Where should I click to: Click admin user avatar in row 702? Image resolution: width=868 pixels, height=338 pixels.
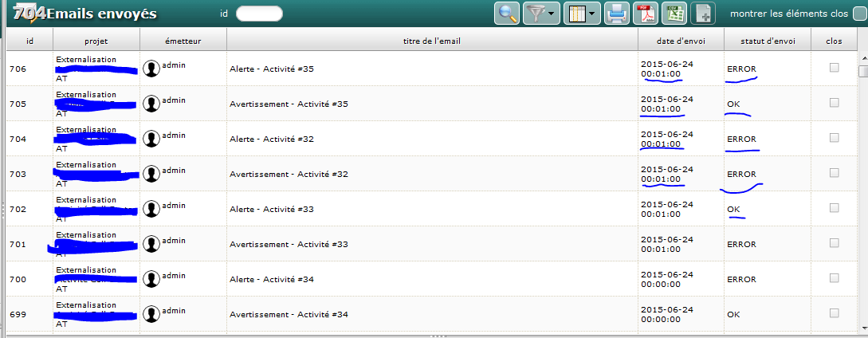tap(151, 209)
